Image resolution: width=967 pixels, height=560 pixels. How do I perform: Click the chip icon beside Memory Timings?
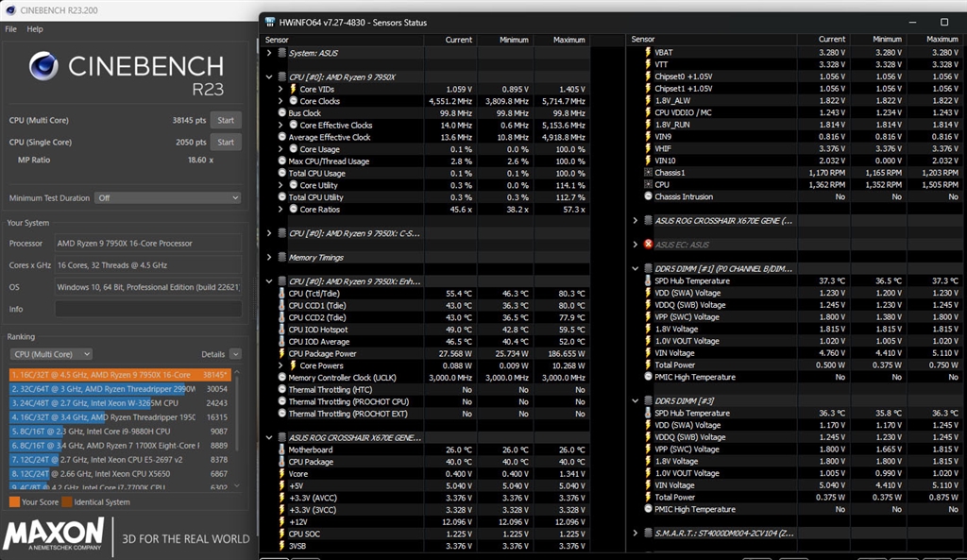[x=281, y=257]
